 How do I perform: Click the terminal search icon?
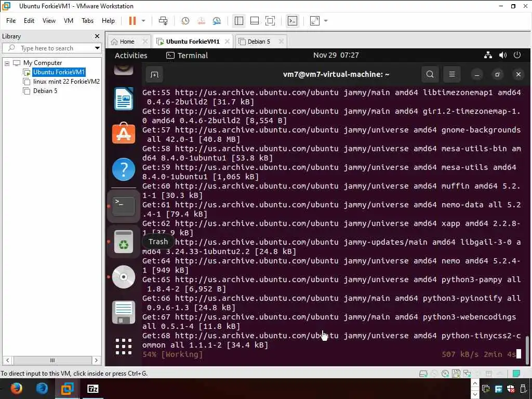pyautogui.click(x=430, y=74)
